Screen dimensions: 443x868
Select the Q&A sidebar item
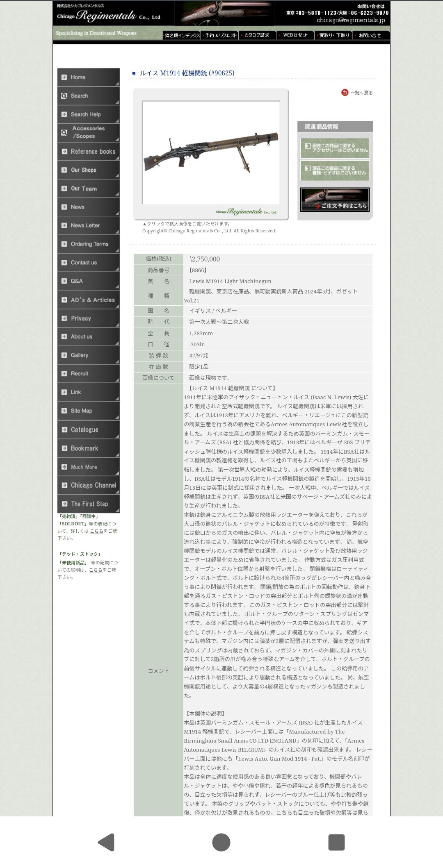coord(89,281)
